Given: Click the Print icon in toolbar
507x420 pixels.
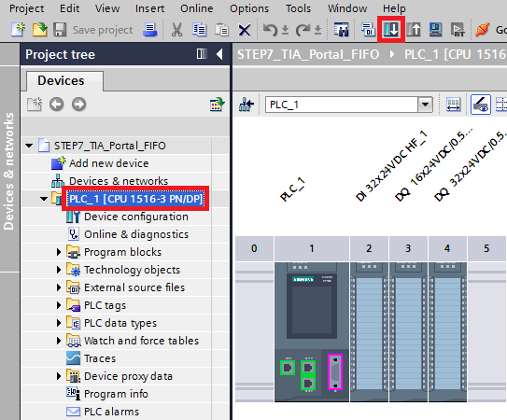Looking at the screenshot, I should (150, 30).
